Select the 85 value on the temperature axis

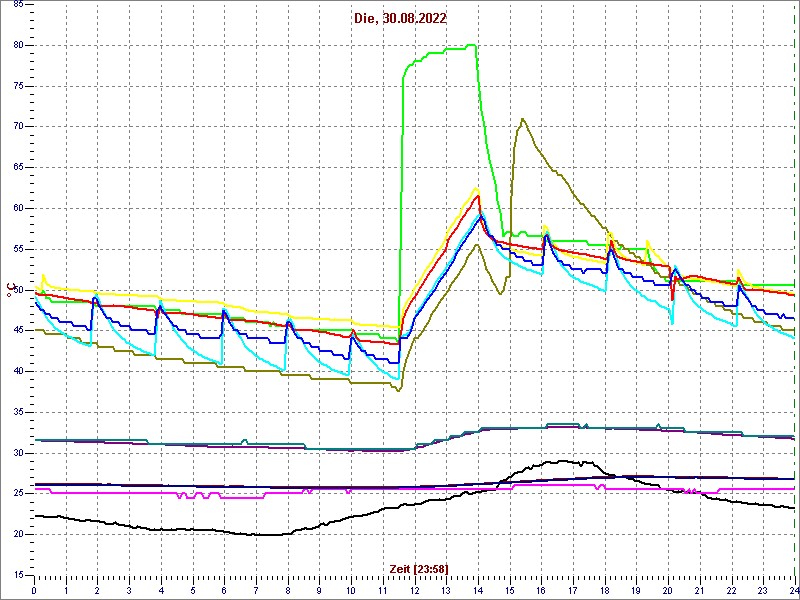coord(17,5)
